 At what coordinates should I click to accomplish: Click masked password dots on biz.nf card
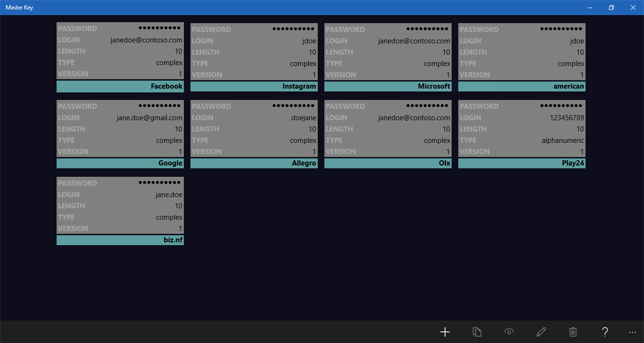[x=160, y=183]
